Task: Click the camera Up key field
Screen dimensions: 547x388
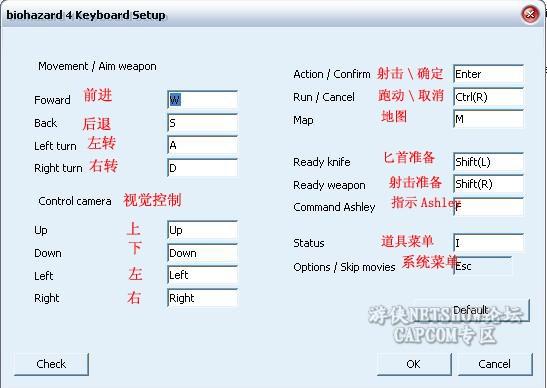Action: [x=202, y=230]
